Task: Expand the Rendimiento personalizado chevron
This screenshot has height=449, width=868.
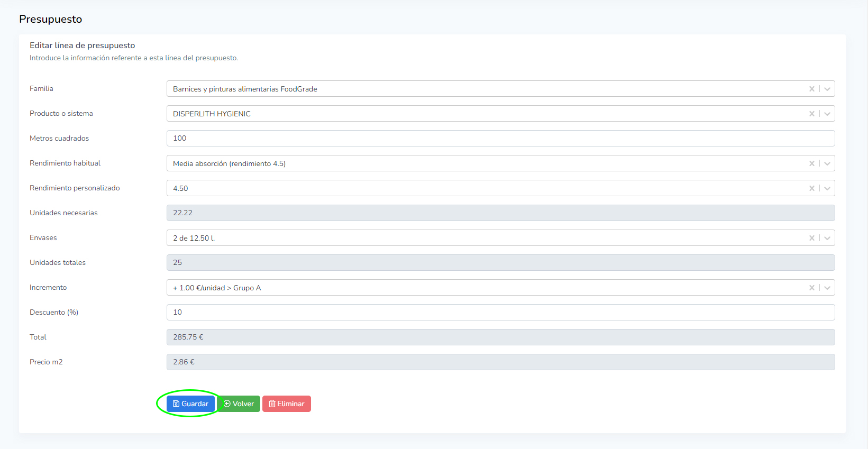Action: [827, 188]
